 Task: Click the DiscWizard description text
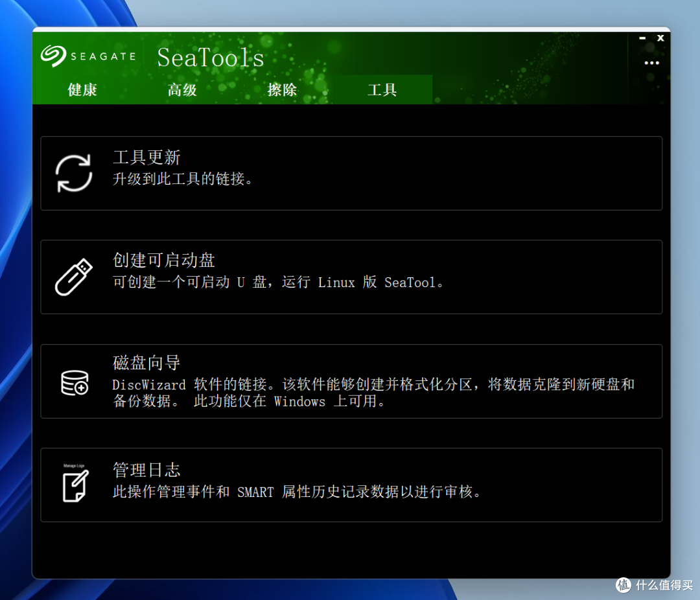pos(373,393)
